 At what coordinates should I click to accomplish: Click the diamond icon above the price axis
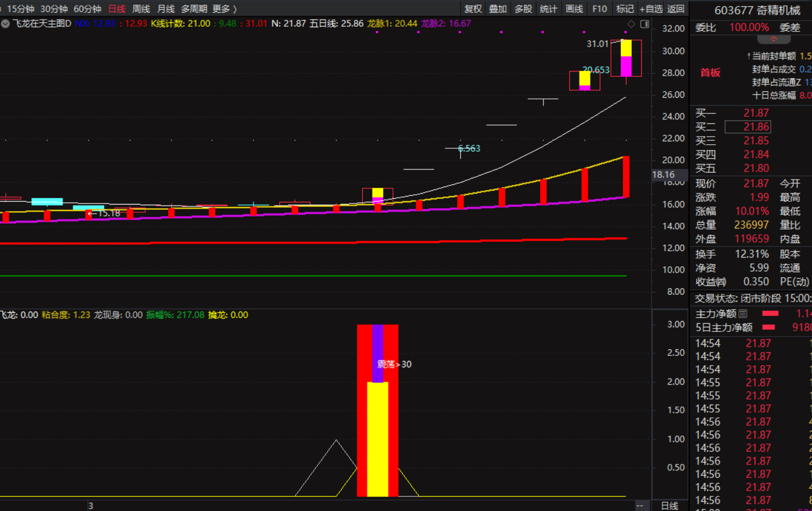631,24
